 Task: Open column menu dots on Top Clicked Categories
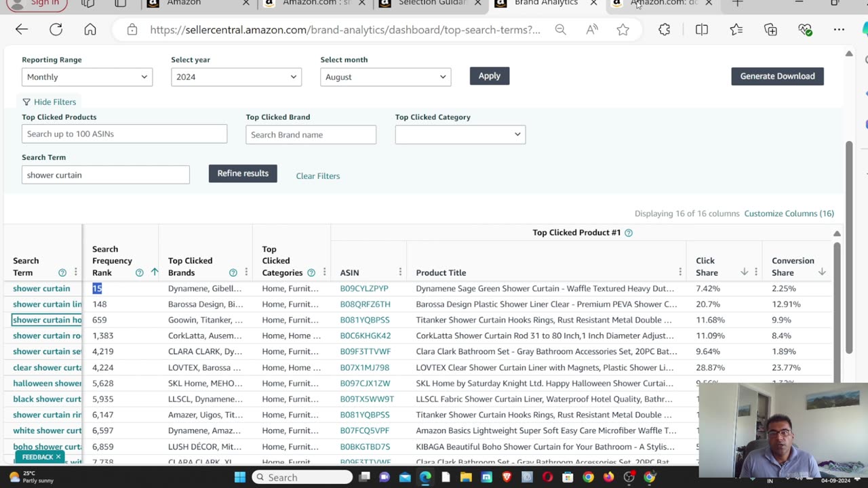324,272
